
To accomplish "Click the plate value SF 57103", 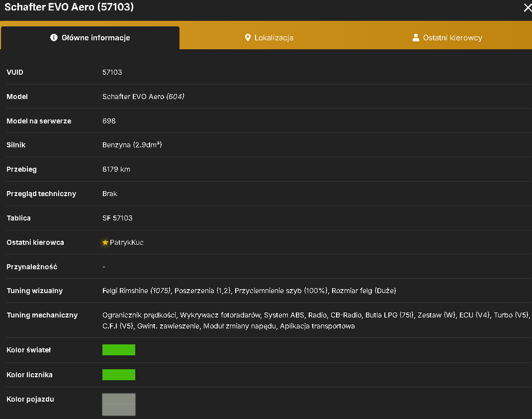I will [x=117, y=218].
